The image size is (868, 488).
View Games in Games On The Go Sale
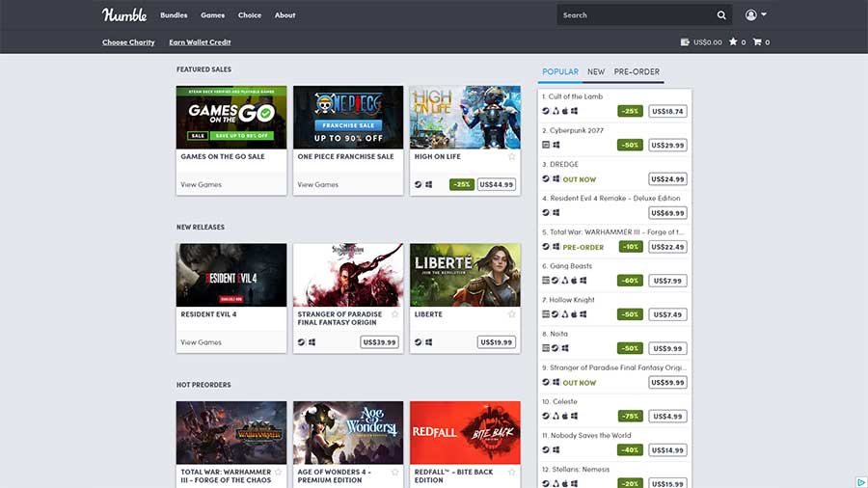201,185
